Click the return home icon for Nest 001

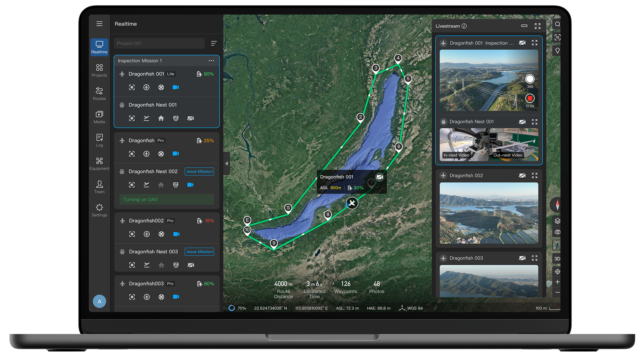pyautogui.click(x=161, y=118)
